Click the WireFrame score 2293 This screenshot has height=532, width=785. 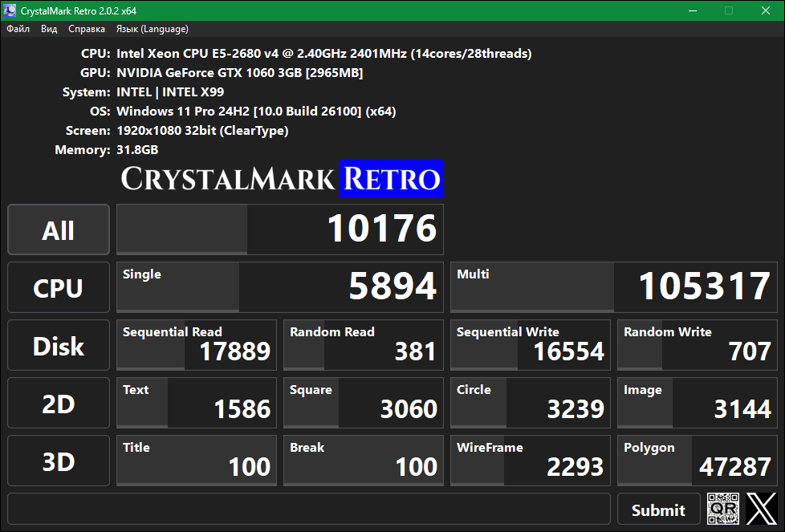tap(531, 461)
